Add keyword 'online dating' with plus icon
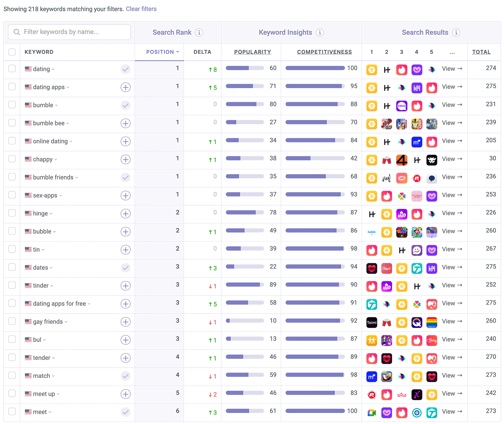Image resolution: width=504 pixels, height=424 pixels. (126, 142)
